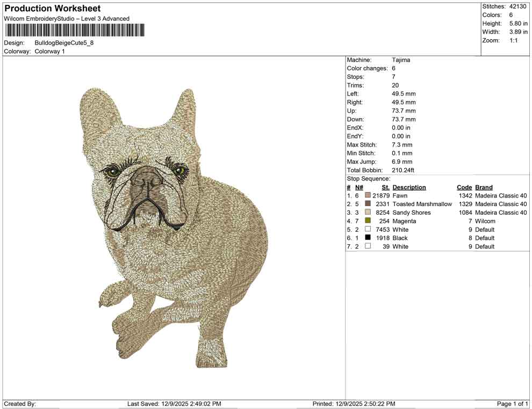
Task: Click the Magenta Wilcom color swatch
Action: [x=366, y=221]
